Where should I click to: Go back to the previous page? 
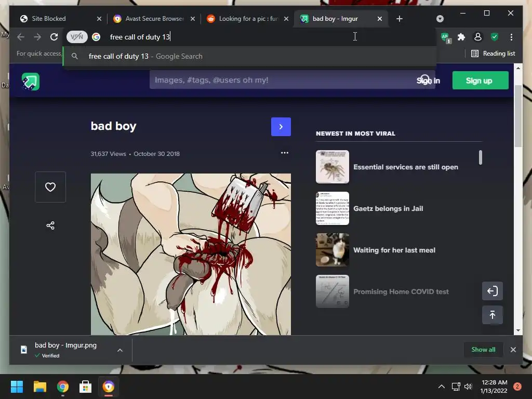click(x=21, y=37)
